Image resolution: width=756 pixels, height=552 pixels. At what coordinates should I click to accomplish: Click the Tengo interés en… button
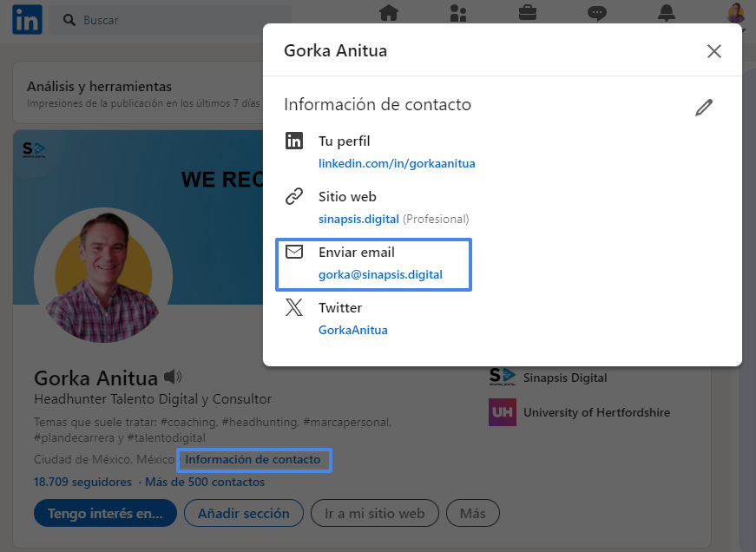tap(106, 514)
